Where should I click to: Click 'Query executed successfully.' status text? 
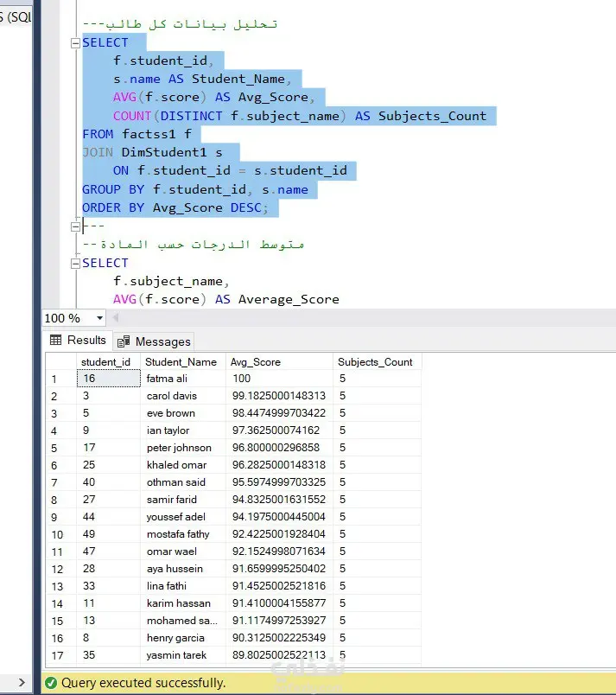coord(143,683)
